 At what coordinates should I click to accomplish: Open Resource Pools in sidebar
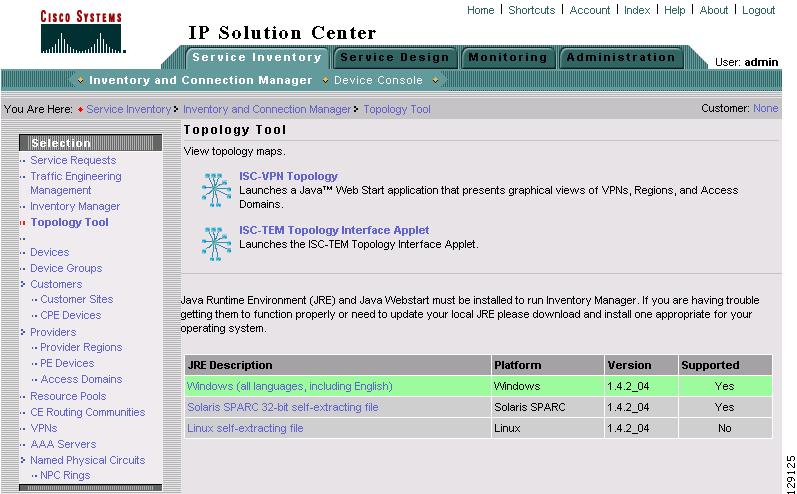(x=68, y=396)
